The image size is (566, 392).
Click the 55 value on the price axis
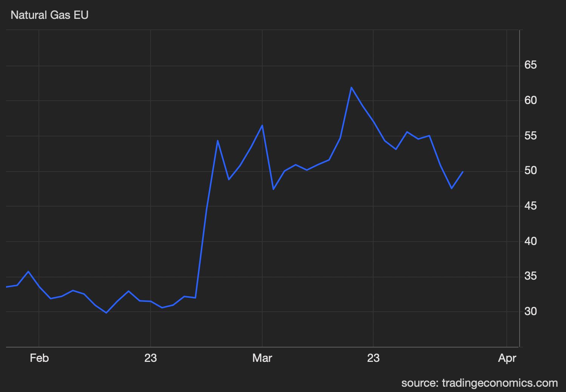[530, 136]
